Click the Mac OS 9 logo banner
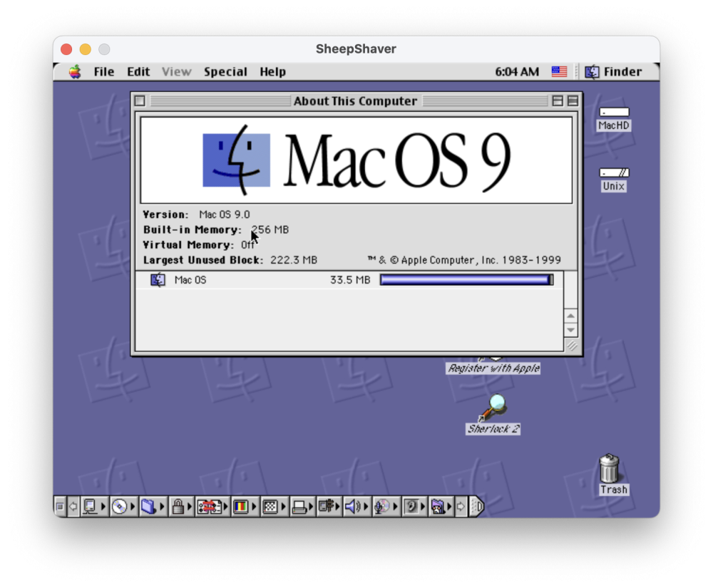The image size is (713, 588). pyautogui.click(x=356, y=160)
